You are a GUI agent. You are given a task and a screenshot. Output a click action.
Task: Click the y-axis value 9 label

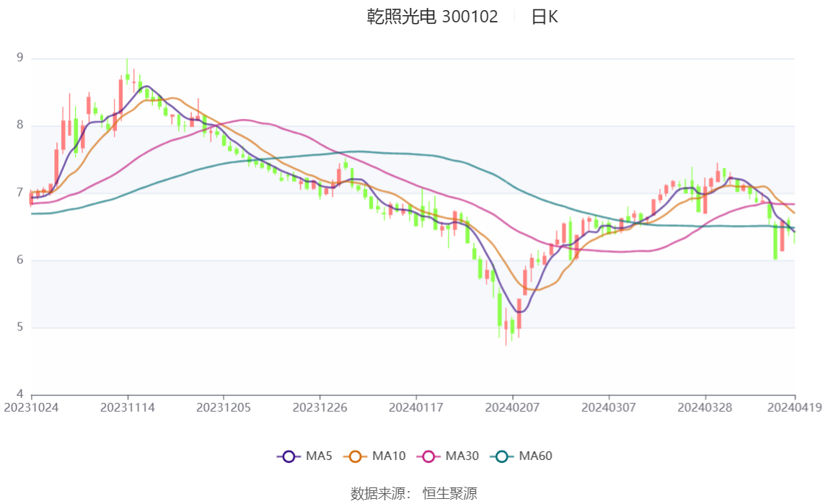(20, 58)
